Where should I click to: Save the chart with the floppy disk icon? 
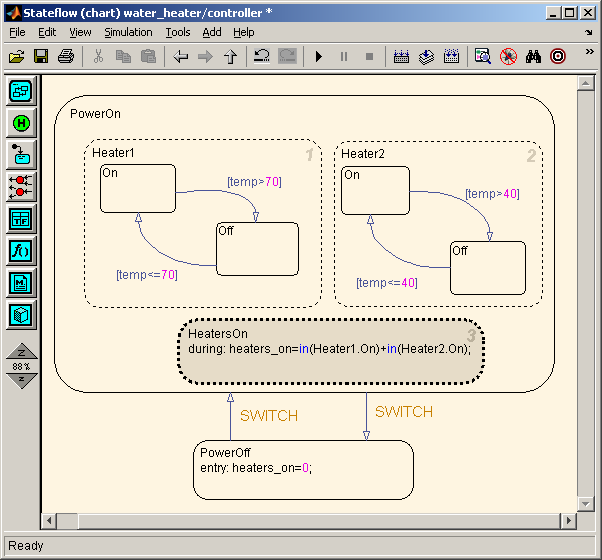point(41,57)
